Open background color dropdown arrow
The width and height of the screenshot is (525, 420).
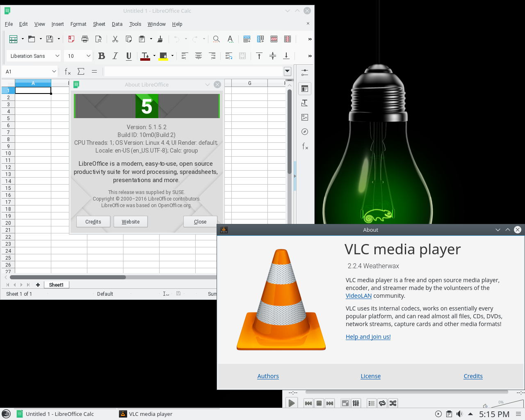(172, 56)
